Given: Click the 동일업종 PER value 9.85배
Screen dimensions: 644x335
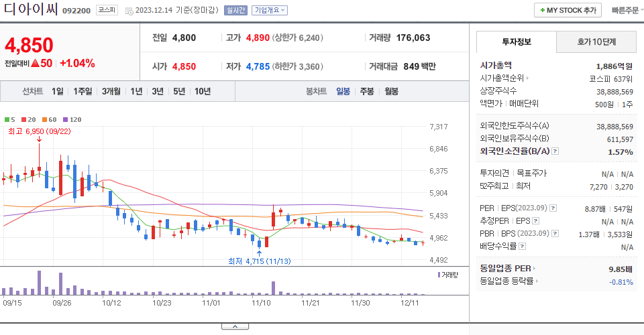Looking at the screenshot, I should pyautogui.click(x=621, y=269).
